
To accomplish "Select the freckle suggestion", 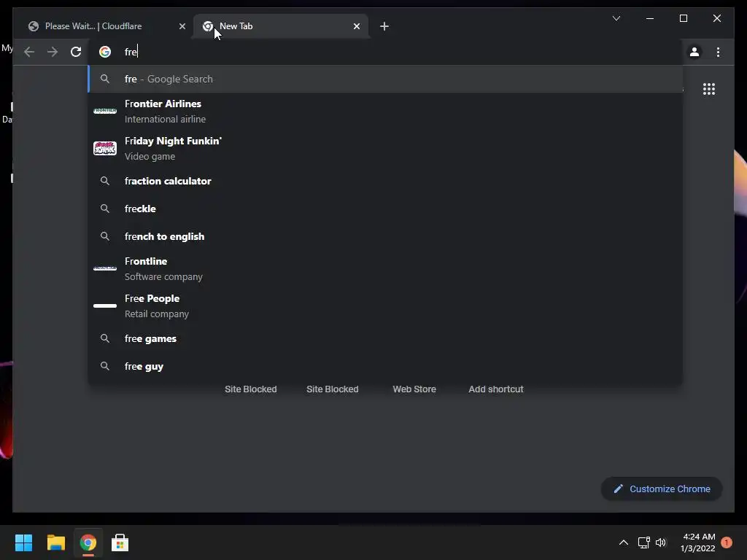I will (x=385, y=209).
